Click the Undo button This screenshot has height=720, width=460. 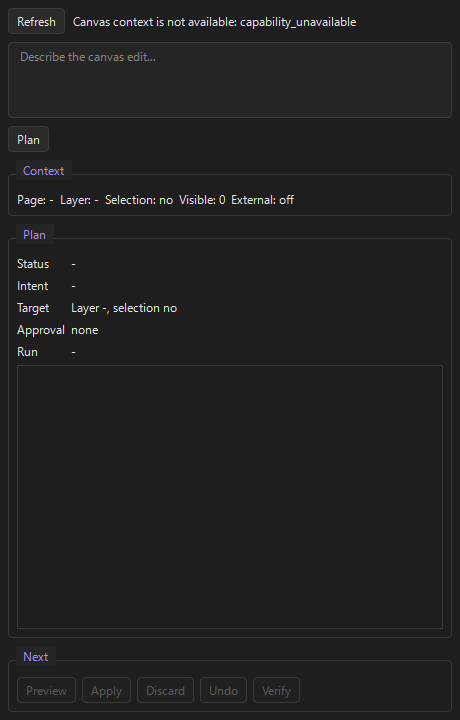224,690
